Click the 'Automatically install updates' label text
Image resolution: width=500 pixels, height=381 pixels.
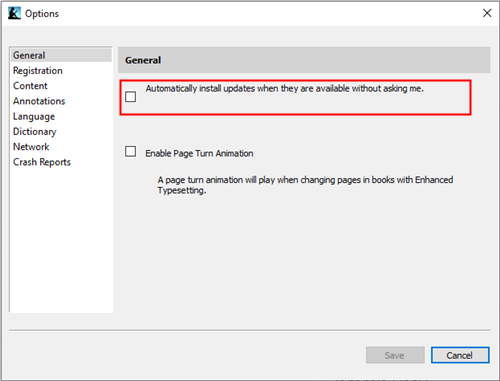pyautogui.click(x=284, y=89)
